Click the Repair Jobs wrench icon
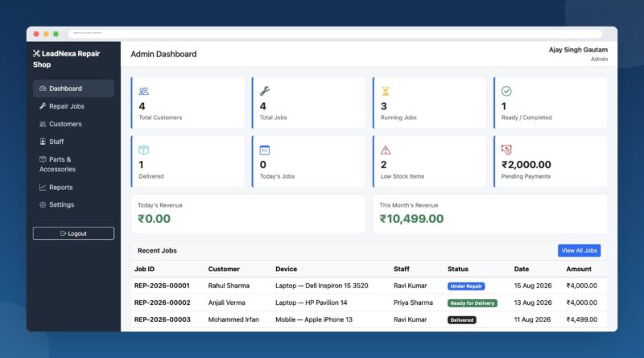The image size is (644, 358). tap(43, 106)
